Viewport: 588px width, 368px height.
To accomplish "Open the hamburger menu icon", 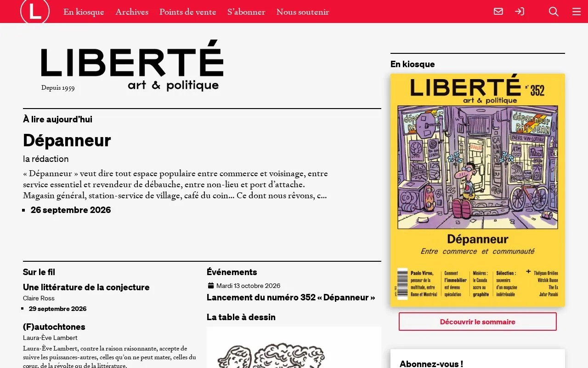I will tap(577, 11).
